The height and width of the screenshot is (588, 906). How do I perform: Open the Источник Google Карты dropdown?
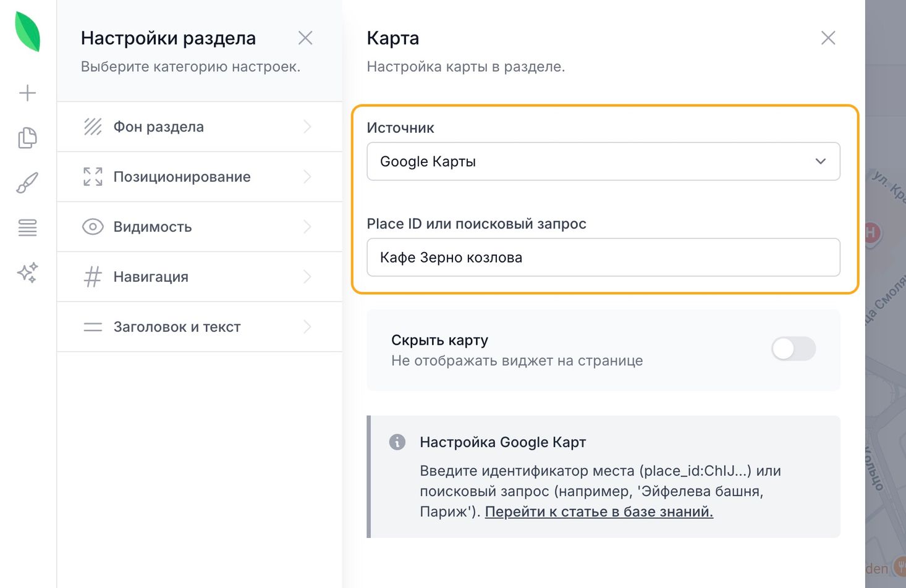pyautogui.click(x=603, y=162)
